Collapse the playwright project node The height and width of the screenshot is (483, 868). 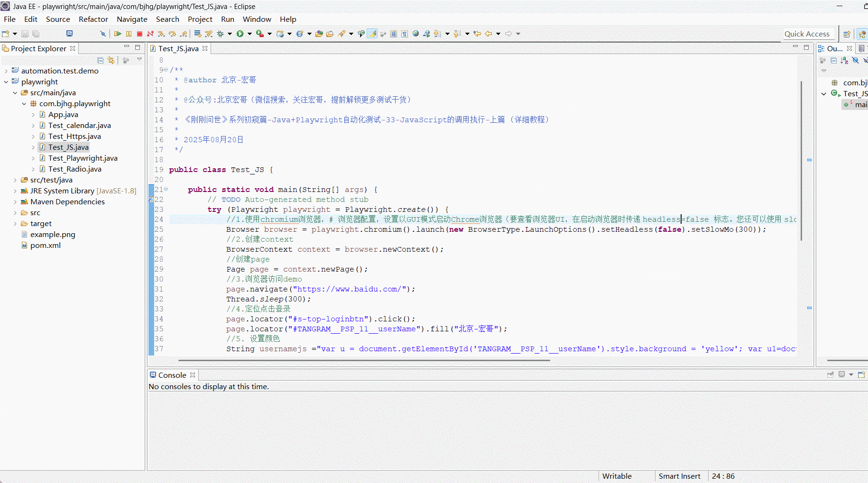coord(6,82)
